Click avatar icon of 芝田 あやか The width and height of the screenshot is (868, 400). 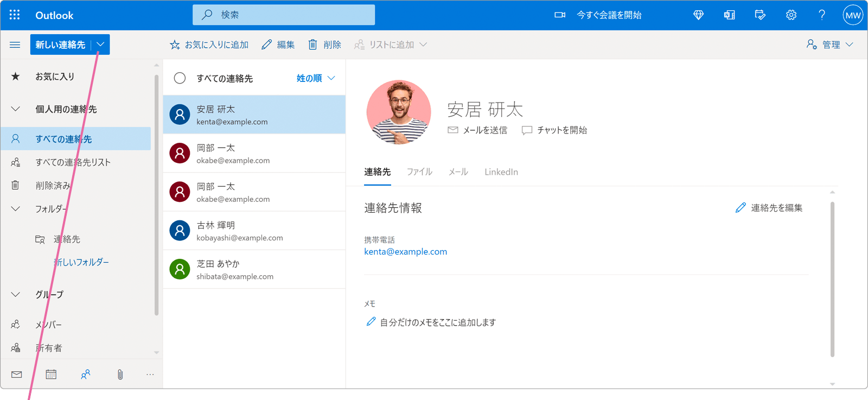[x=180, y=269]
